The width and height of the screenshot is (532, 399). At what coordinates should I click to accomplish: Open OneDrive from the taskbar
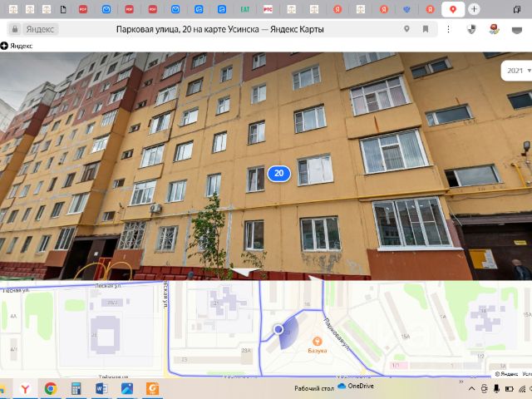coord(357,386)
